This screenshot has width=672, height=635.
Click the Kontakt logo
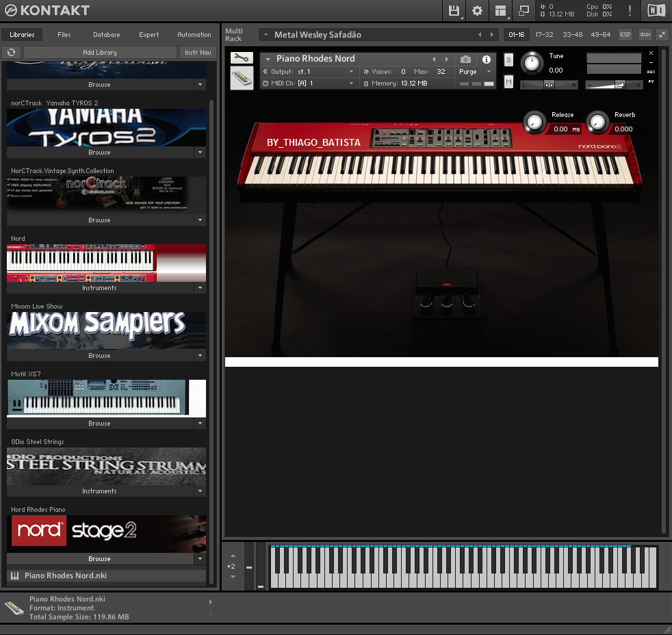47,10
